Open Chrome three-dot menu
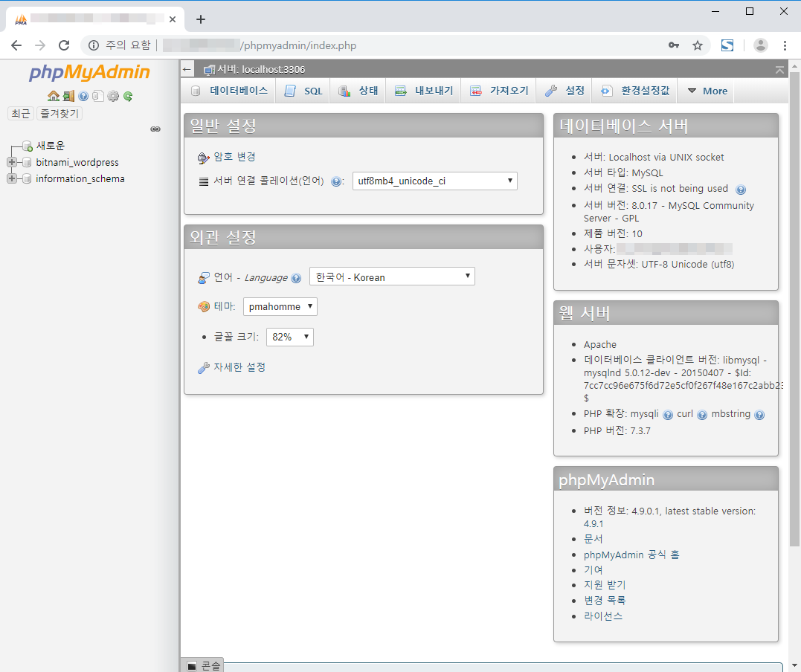The image size is (801, 672). [x=785, y=45]
